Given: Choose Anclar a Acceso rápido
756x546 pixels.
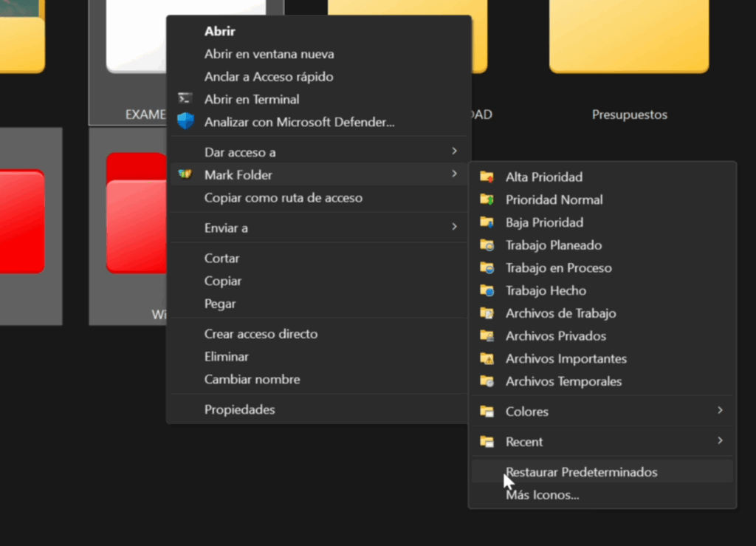Looking at the screenshot, I should (319, 77).
